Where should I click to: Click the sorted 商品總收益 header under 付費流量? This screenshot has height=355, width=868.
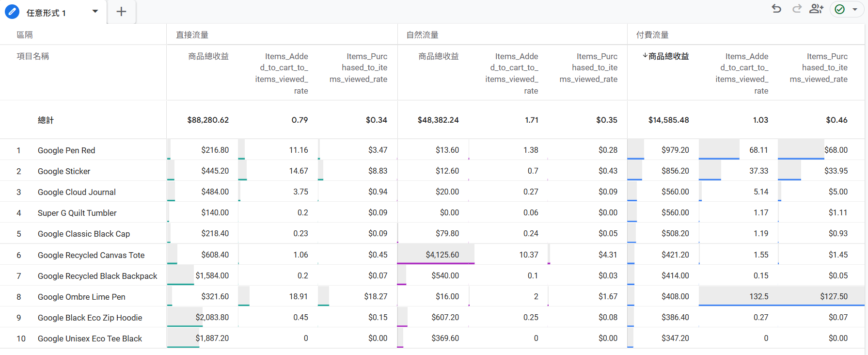tap(666, 56)
